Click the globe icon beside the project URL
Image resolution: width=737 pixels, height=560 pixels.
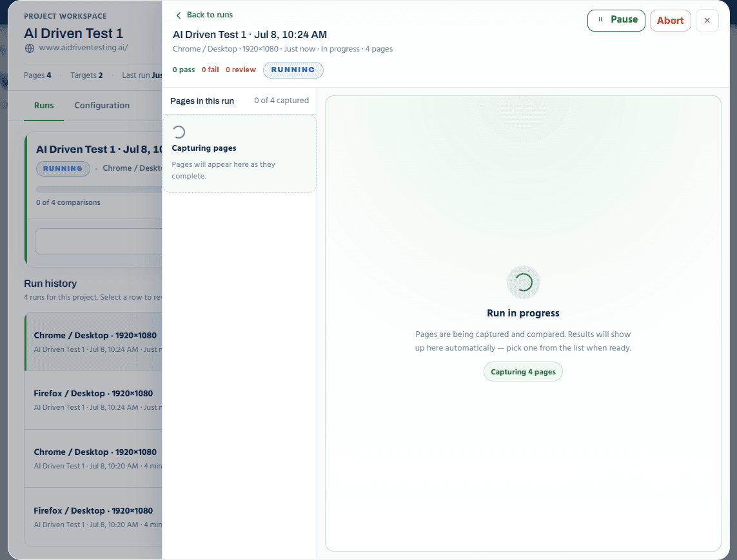pos(30,48)
